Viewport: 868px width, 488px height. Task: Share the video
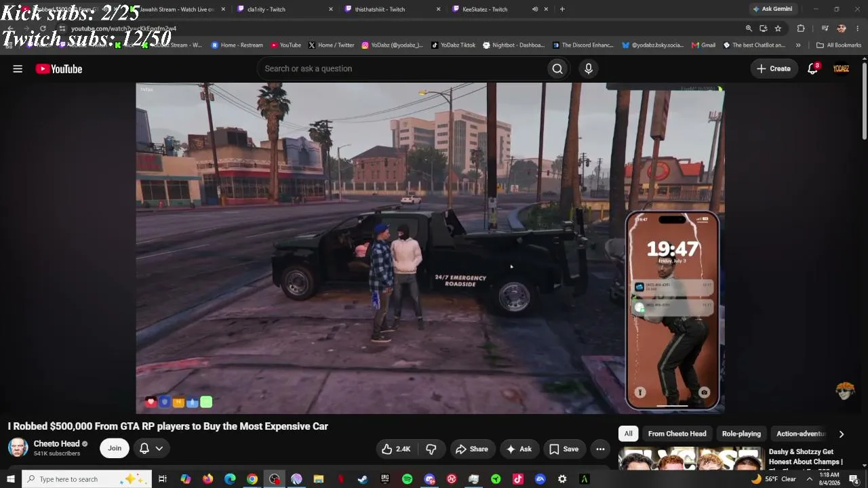pyautogui.click(x=472, y=449)
